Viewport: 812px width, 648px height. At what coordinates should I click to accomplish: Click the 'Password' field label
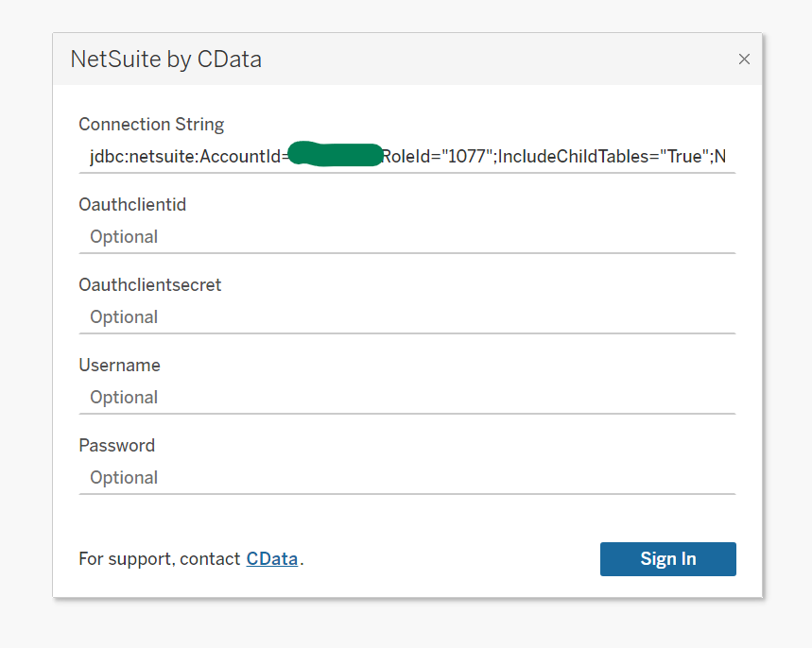(x=116, y=446)
